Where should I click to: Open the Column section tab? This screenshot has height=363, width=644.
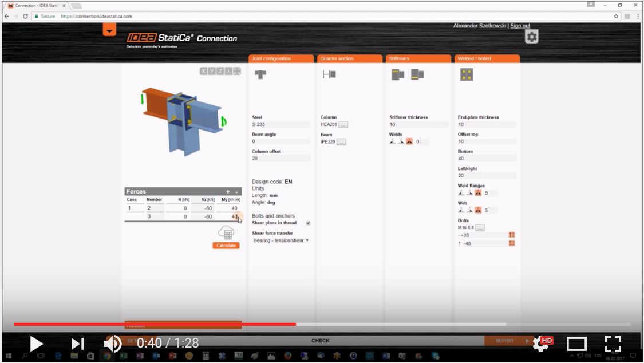(350, 59)
